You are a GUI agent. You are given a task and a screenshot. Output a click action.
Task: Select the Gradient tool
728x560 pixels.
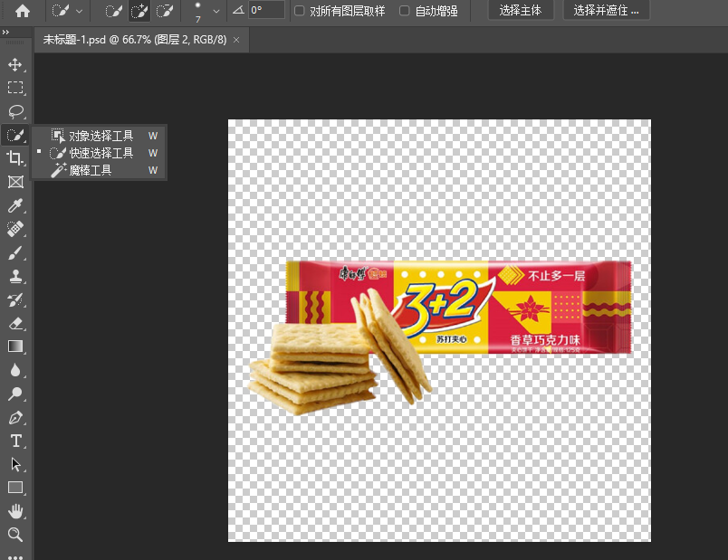(15, 346)
